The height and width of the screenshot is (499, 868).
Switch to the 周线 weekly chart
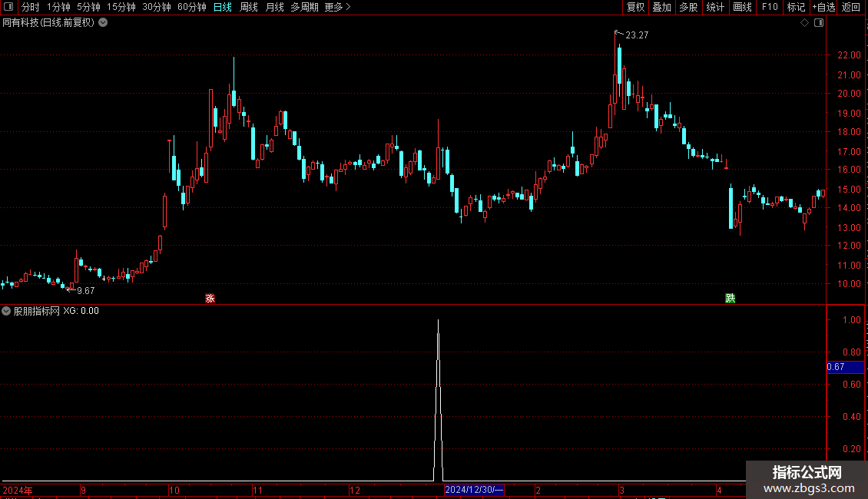(249, 7)
